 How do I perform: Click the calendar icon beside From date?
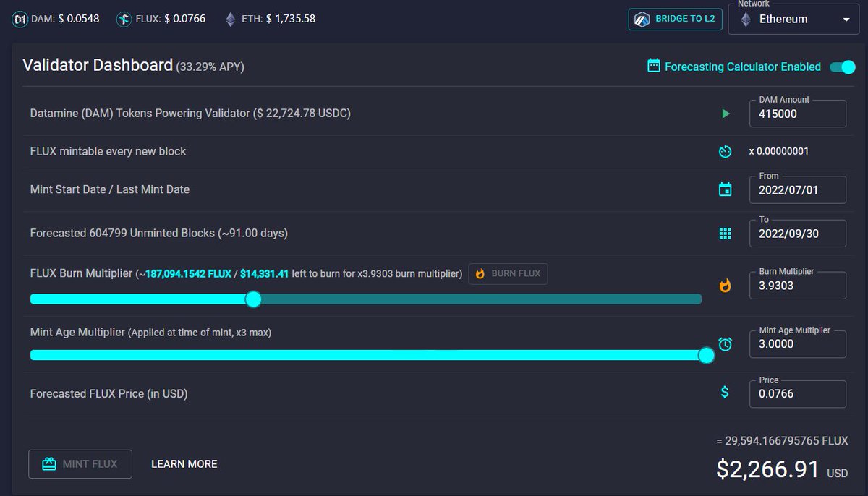point(725,189)
